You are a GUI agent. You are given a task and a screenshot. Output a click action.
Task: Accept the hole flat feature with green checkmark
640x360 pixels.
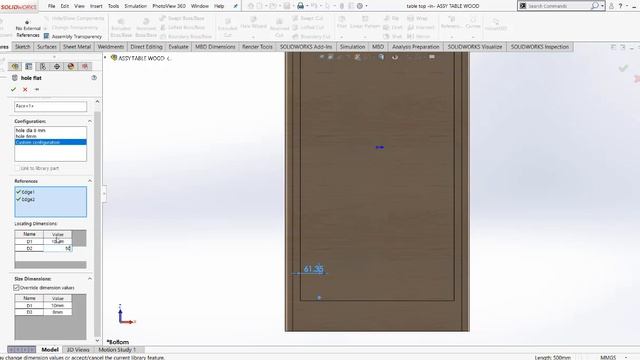(13, 89)
